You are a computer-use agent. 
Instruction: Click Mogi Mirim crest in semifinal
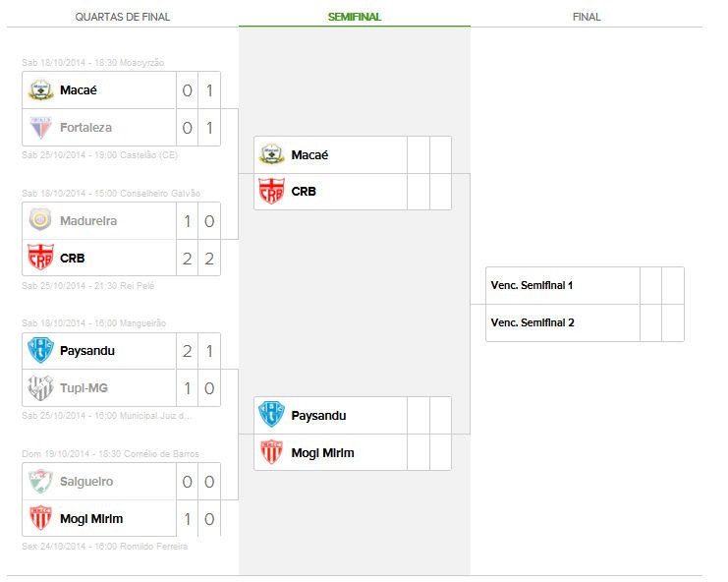click(x=271, y=453)
